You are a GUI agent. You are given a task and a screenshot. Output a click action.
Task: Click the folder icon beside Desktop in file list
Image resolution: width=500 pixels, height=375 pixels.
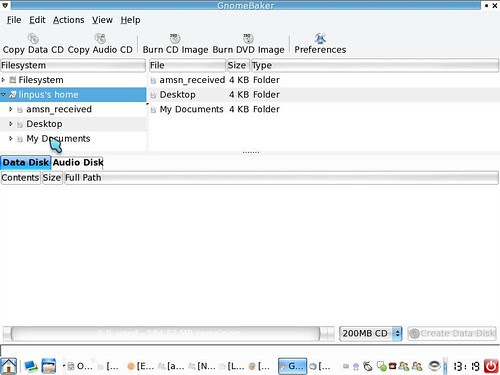tap(153, 95)
